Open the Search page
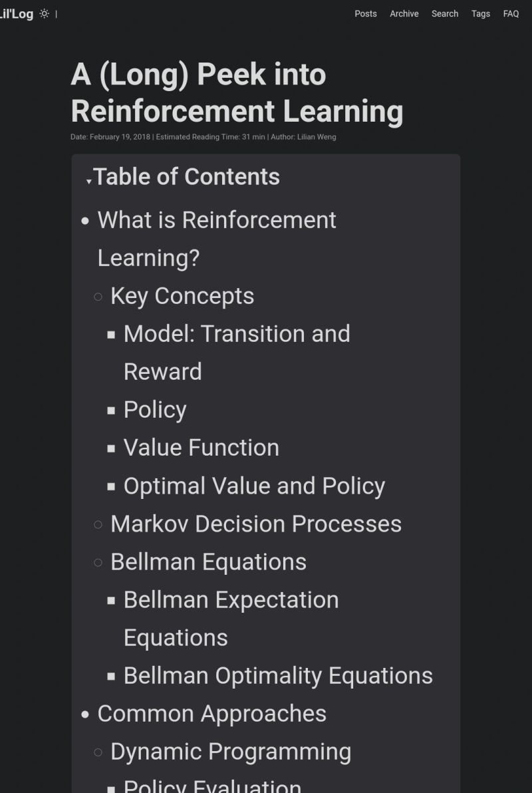This screenshot has width=532, height=793. 445,14
